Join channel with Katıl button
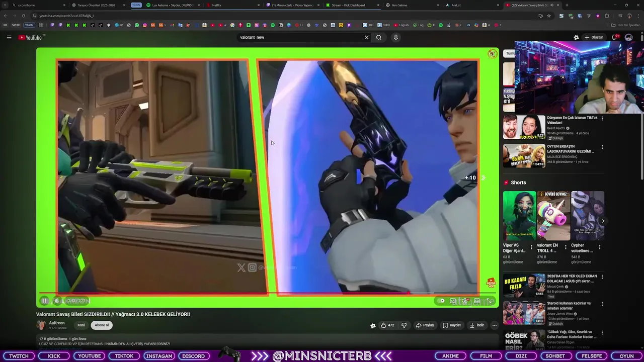Image resolution: width=644 pixels, height=362 pixels. [x=81, y=325]
